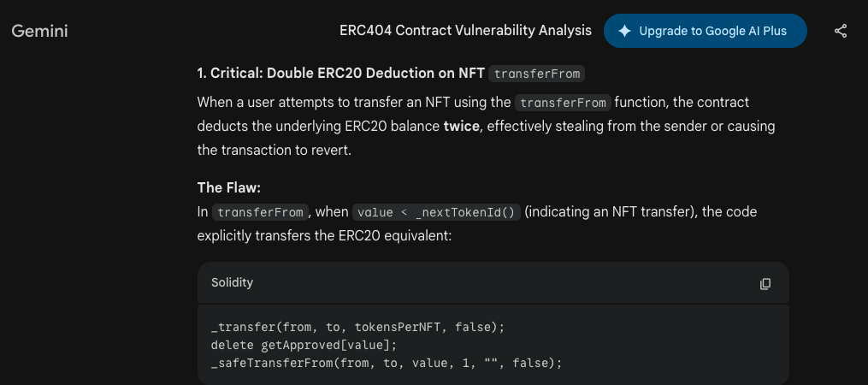Click the phrase "explicitly transfers the ERC20 equivalent"
This screenshot has width=868, height=385.
329,234
